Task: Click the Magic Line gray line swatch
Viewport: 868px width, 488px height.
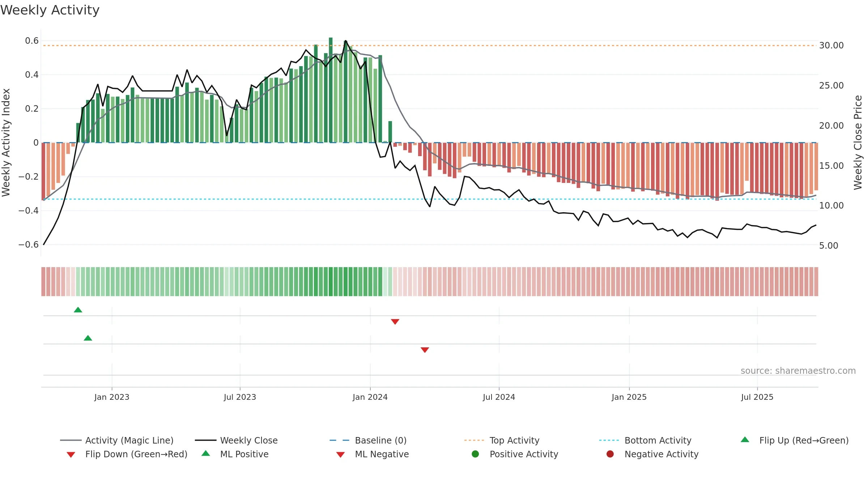Action: click(71, 440)
